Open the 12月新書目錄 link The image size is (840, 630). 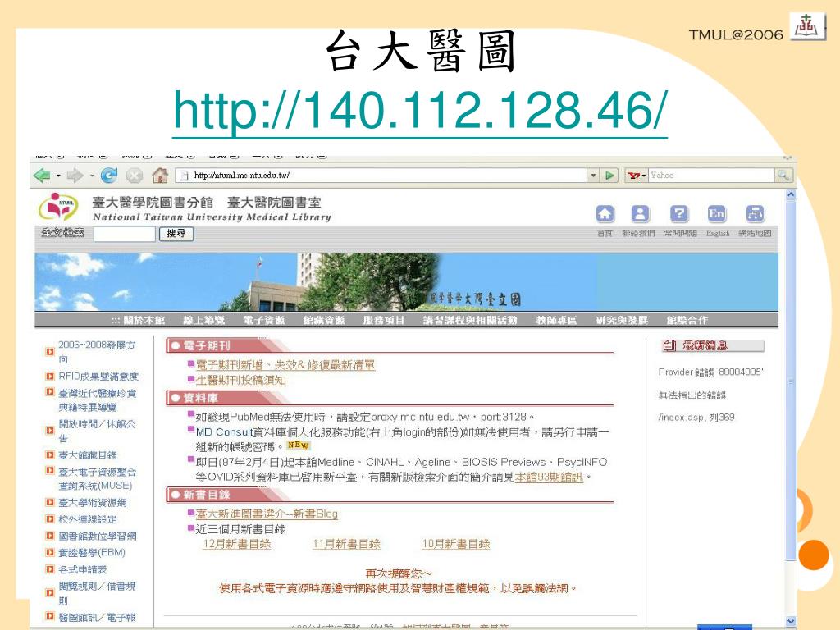(237, 545)
